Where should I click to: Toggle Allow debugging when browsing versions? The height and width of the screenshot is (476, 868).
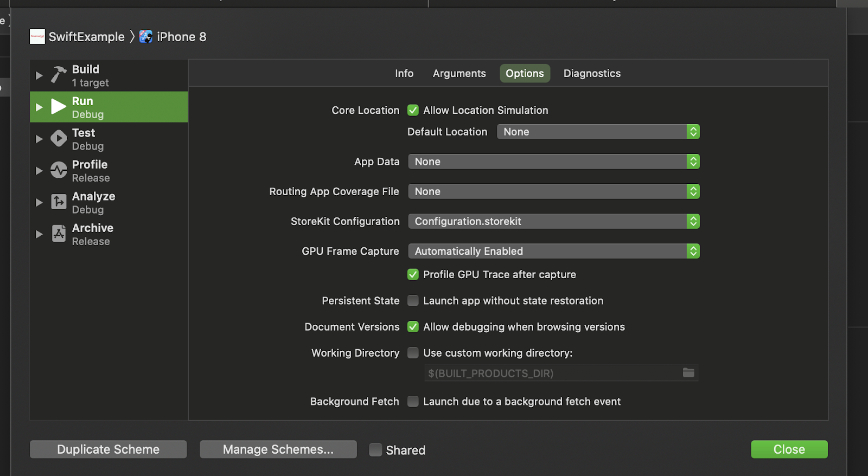(413, 326)
